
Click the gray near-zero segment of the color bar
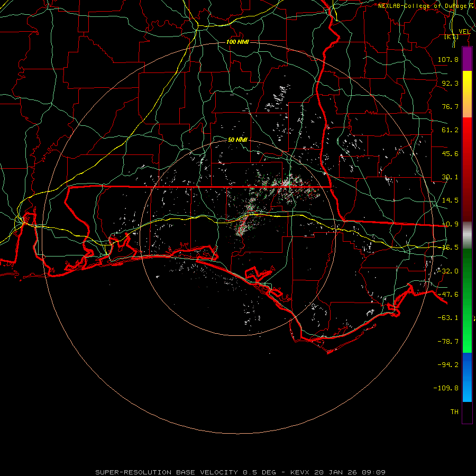click(467, 235)
